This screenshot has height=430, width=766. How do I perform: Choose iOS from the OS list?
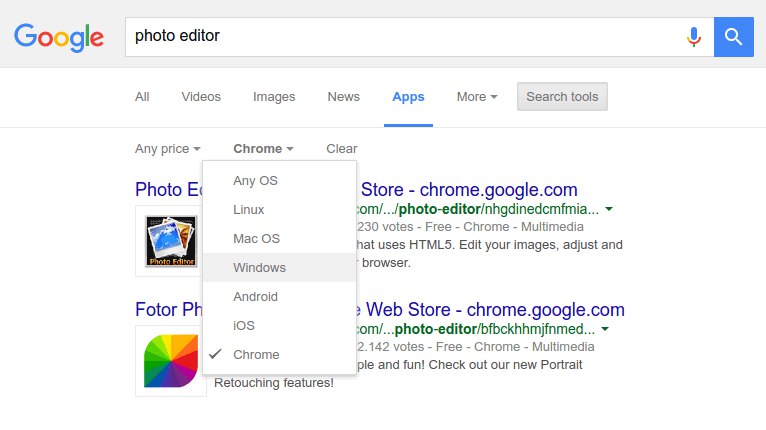tap(279, 325)
